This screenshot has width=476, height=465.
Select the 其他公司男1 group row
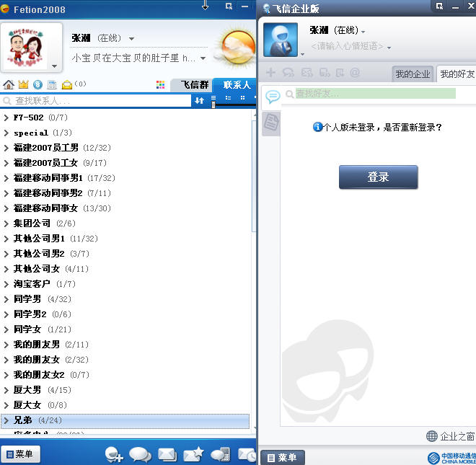click(125, 239)
